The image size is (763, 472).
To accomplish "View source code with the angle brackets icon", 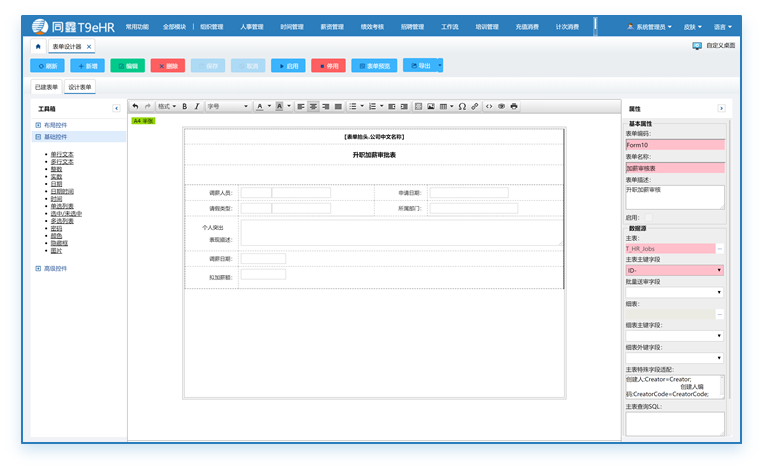I will coord(489,106).
